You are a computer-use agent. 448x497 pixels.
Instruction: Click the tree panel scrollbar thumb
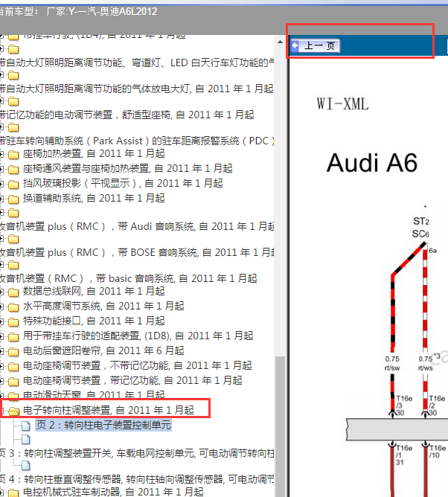(x=280, y=426)
